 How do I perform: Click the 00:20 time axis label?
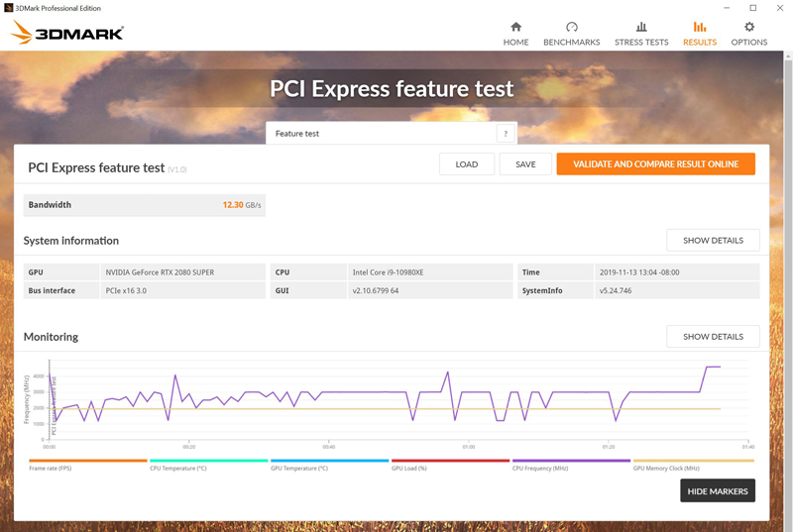(x=188, y=447)
